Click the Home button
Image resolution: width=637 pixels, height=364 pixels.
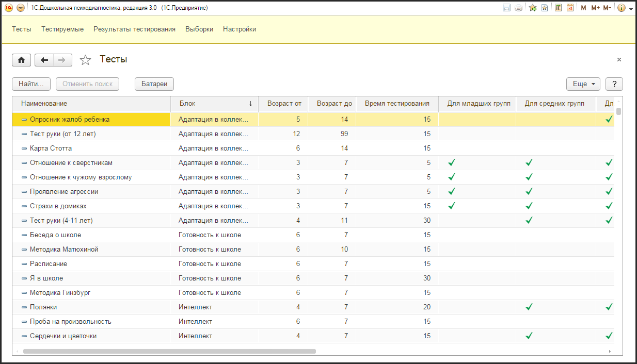(21, 60)
